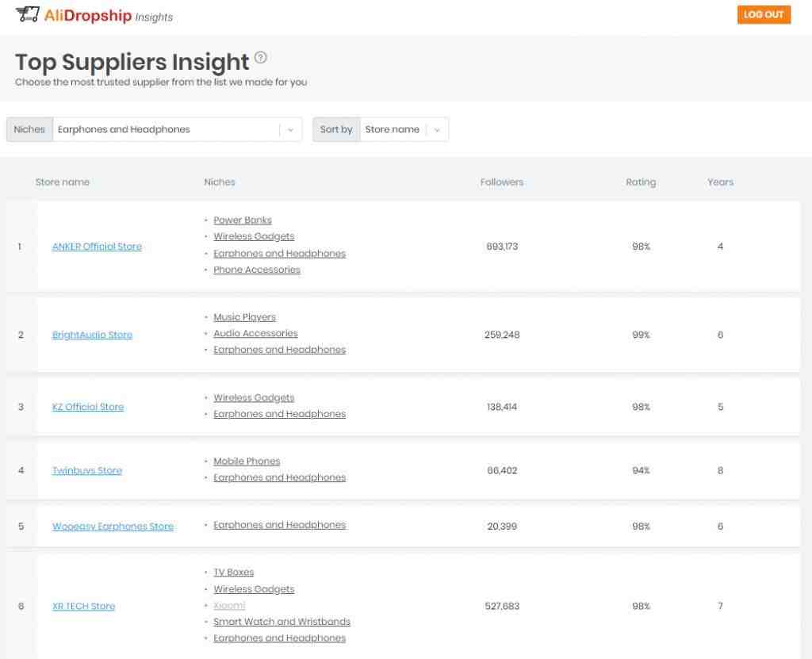Open the Music Players niche link
The width and height of the screenshot is (812, 659).
244,317
